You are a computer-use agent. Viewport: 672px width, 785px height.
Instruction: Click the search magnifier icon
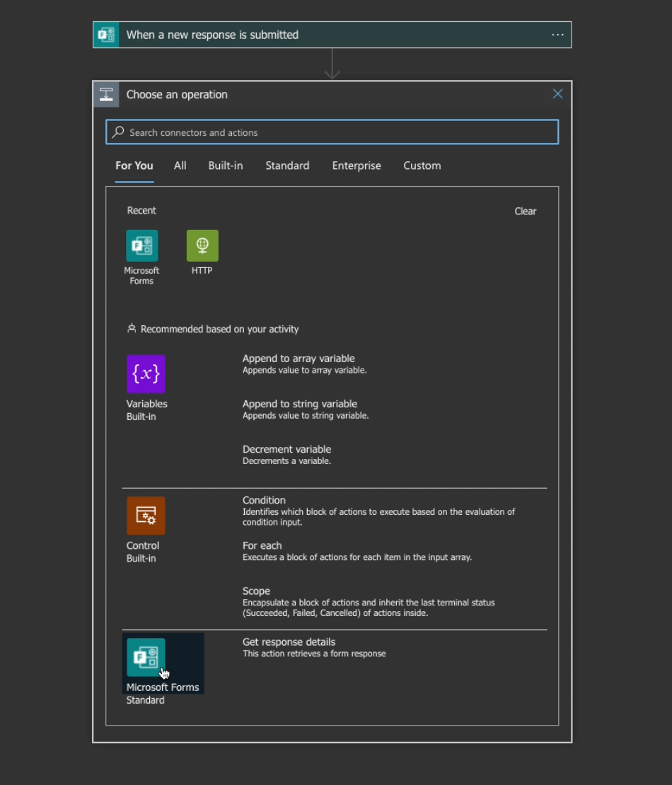(x=118, y=132)
